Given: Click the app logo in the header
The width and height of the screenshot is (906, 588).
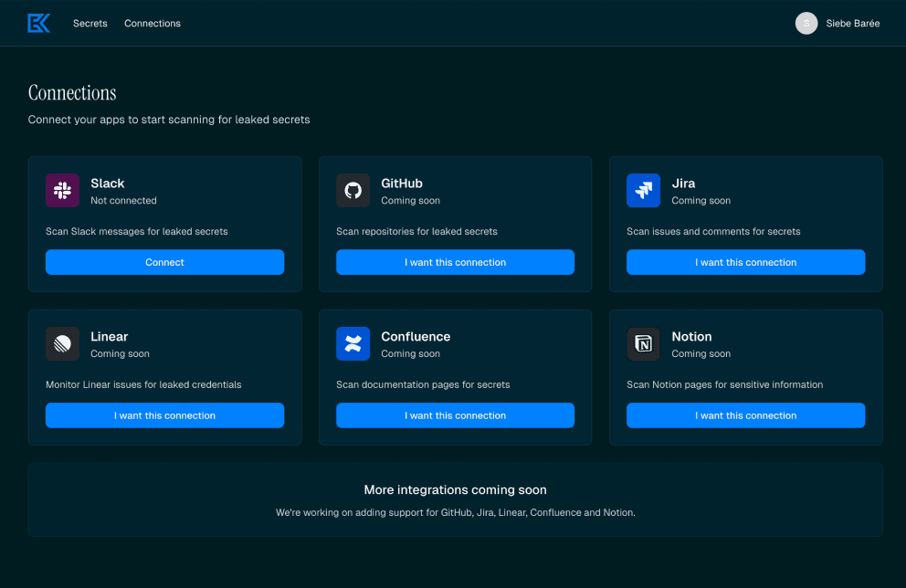Looking at the screenshot, I should click(x=38, y=23).
